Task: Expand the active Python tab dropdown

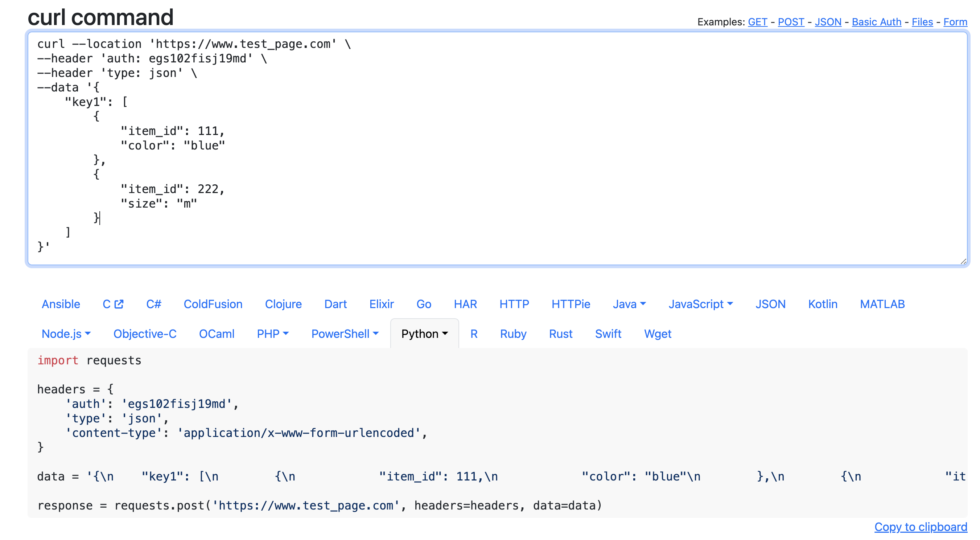Action: coord(424,334)
